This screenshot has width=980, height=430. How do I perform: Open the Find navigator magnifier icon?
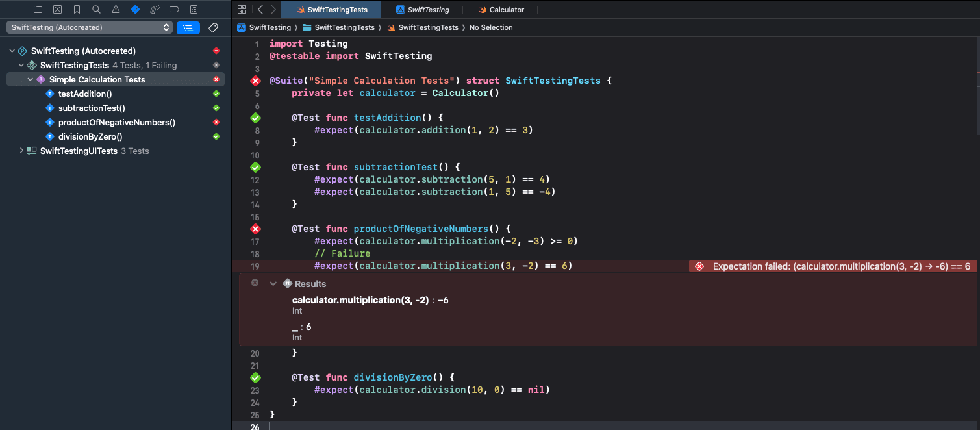point(96,10)
